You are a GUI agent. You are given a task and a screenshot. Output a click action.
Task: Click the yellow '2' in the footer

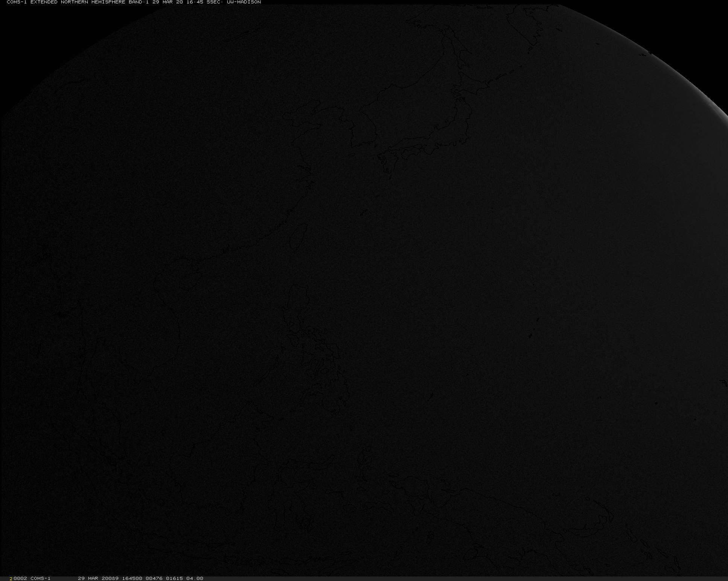pyautogui.click(x=12, y=578)
